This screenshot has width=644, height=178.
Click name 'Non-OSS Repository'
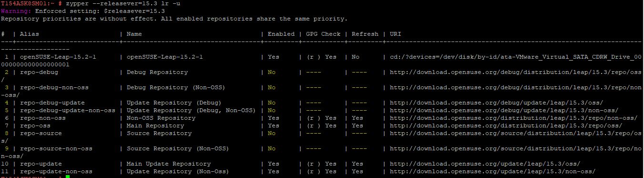[161, 118]
